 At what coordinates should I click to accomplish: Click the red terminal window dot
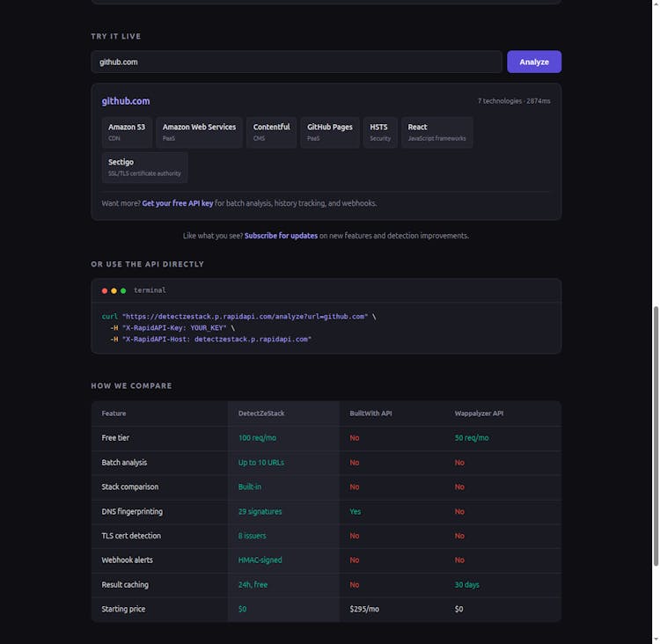click(x=105, y=290)
